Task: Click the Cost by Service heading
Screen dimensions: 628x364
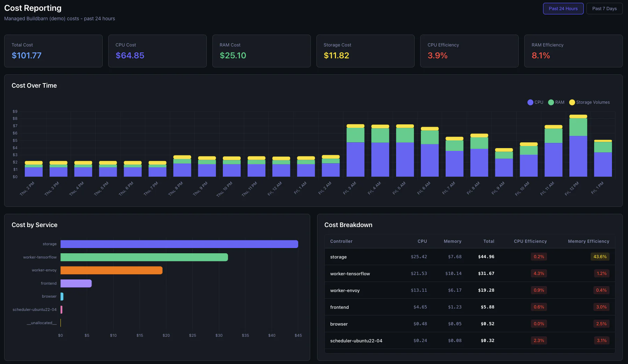Action: click(x=35, y=225)
